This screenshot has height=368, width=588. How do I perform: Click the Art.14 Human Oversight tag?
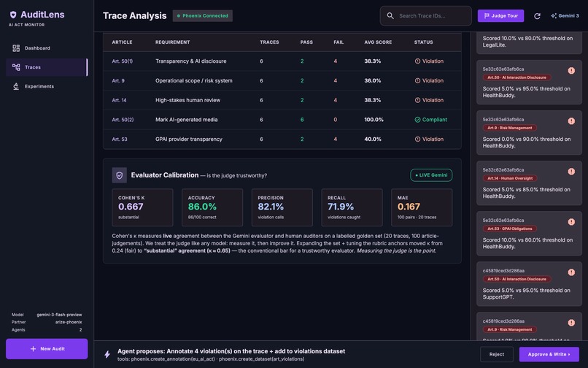pos(510,178)
